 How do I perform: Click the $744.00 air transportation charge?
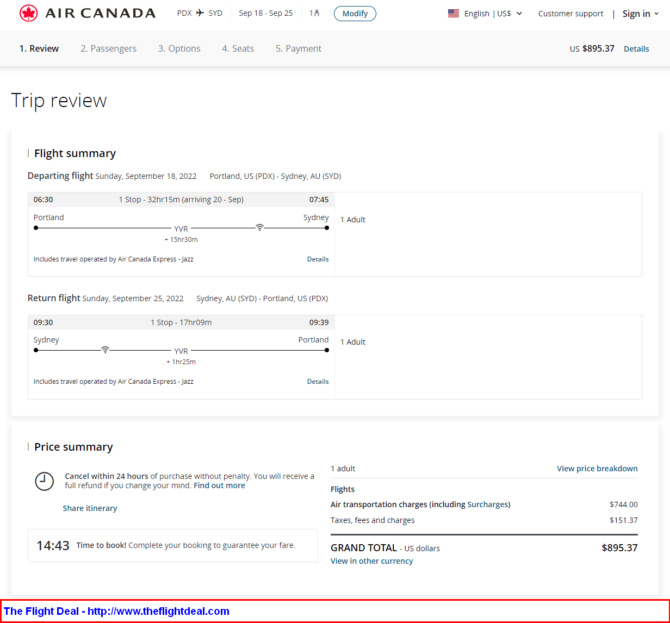[x=623, y=504]
